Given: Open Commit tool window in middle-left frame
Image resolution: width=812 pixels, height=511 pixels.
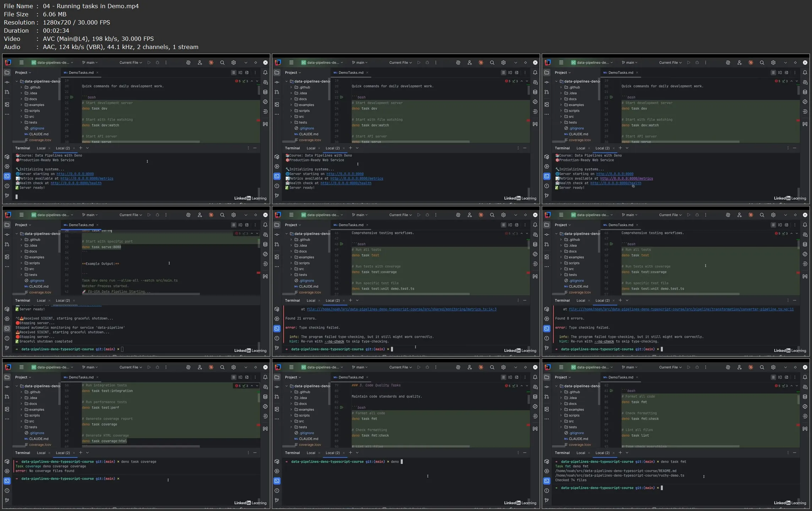Looking at the screenshot, I should [7, 235].
